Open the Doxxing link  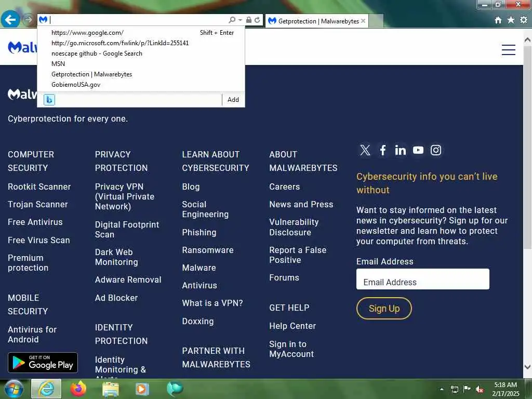pyautogui.click(x=198, y=321)
